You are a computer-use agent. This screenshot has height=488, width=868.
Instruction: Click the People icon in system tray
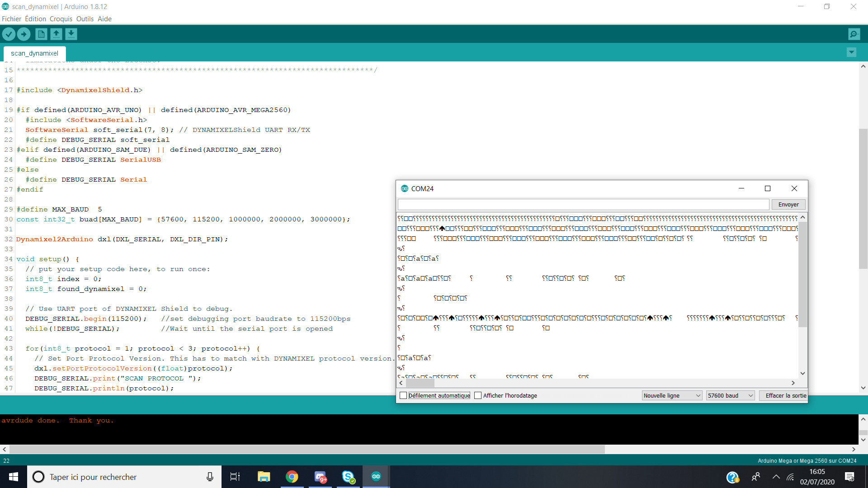tap(755, 477)
